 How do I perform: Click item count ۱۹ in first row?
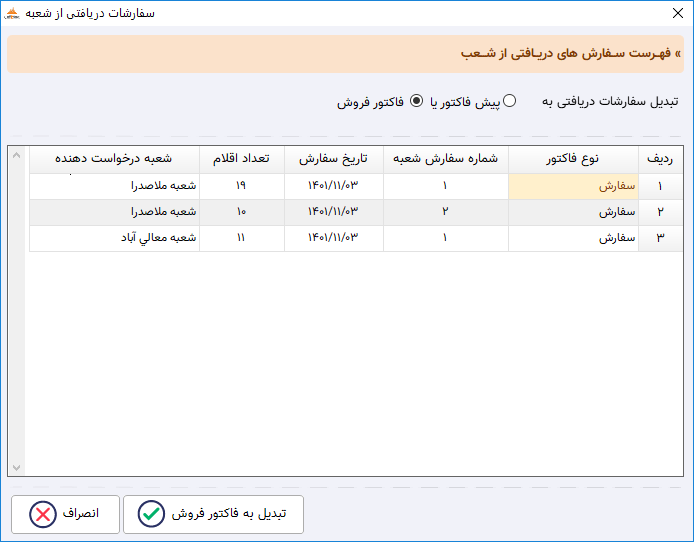[242, 186]
